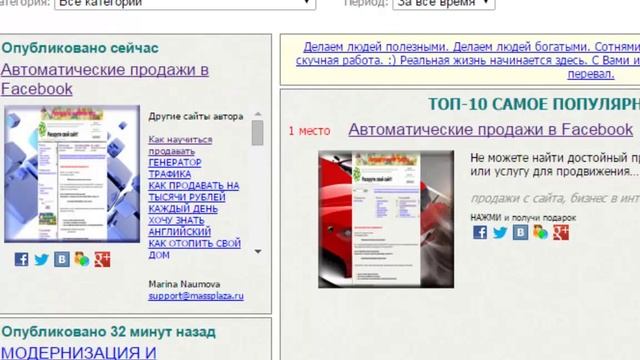The height and width of the screenshot is (360, 640).
Task: Share the 'Опубликовано сейчас' card on Google+
Action: click(x=102, y=259)
